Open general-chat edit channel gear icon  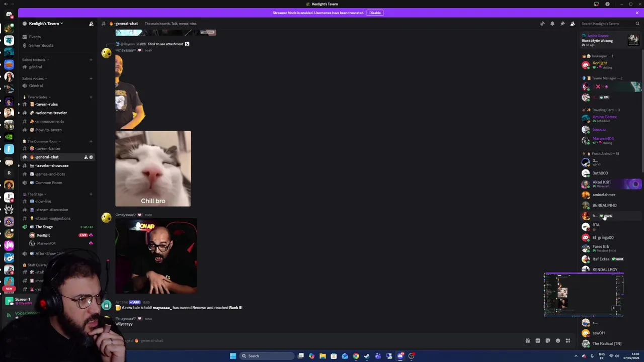coord(91,157)
